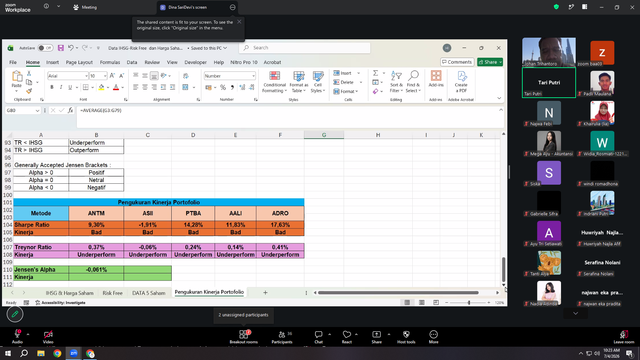The image size is (640, 360).
Task: Open the Name Box dropdown
Action: pos(37,111)
